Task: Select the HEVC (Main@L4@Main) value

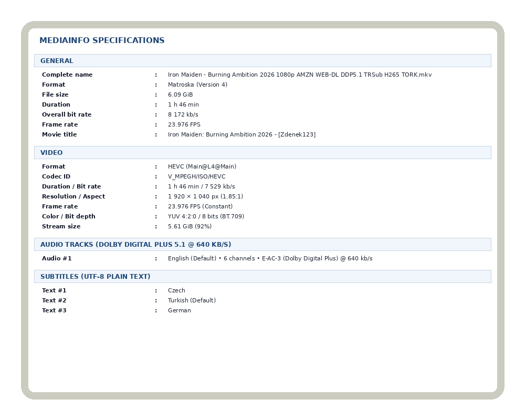Action: [202, 166]
